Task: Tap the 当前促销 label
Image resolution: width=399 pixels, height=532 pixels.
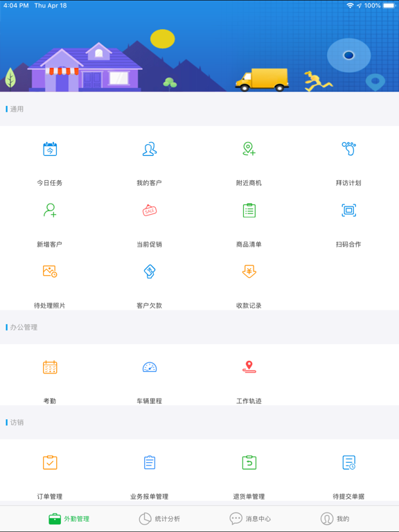Action: [x=150, y=245]
